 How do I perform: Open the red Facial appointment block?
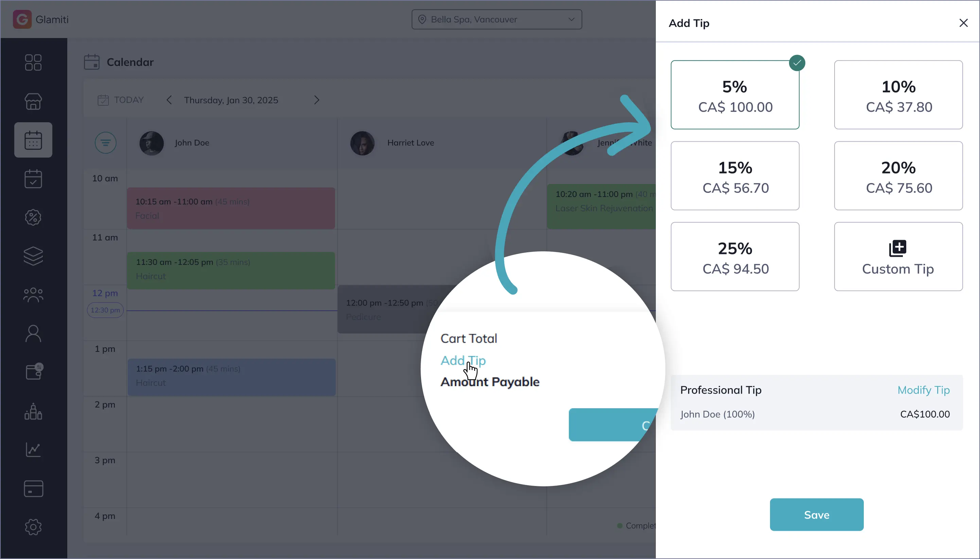(x=231, y=209)
